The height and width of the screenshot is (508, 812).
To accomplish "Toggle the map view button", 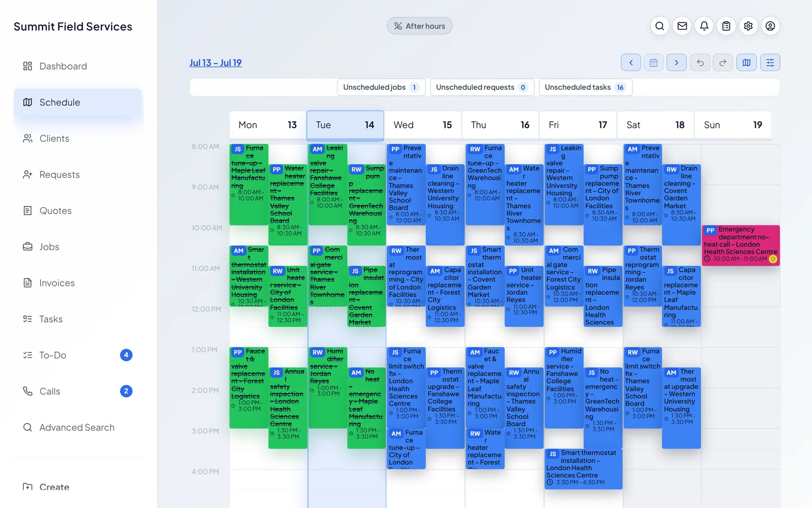I will 747,62.
